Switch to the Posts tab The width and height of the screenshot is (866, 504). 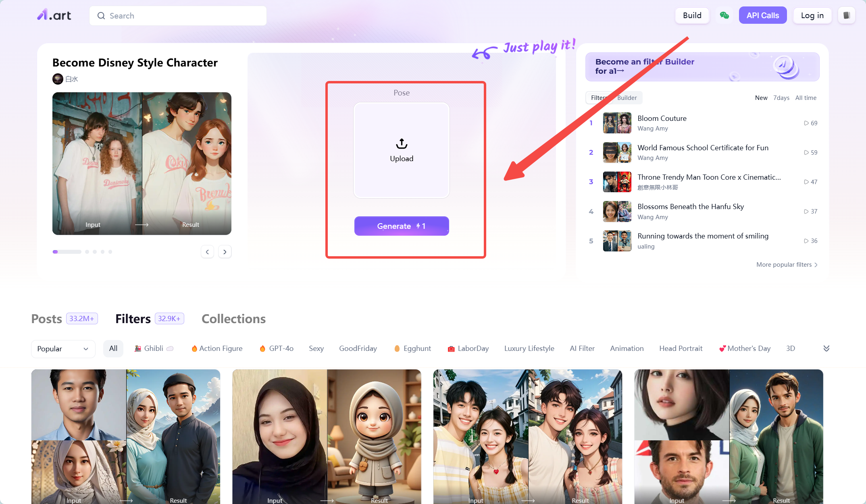(x=47, y=319)
